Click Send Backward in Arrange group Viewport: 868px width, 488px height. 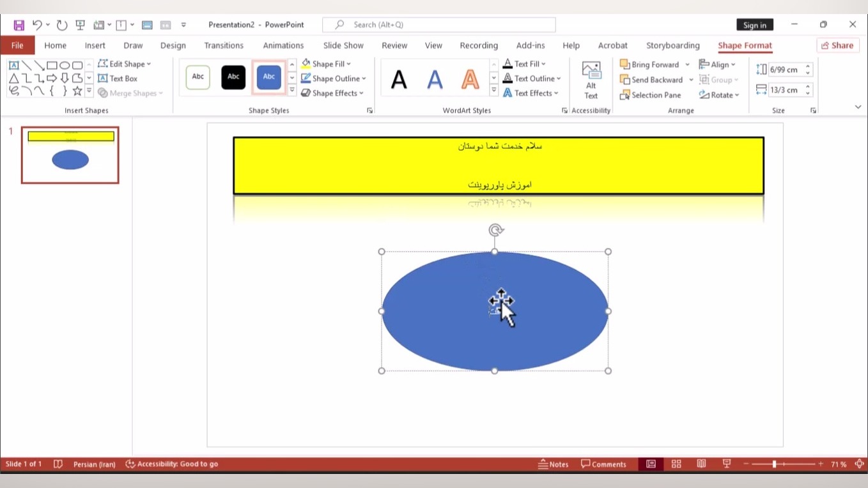tap(651, 80)
